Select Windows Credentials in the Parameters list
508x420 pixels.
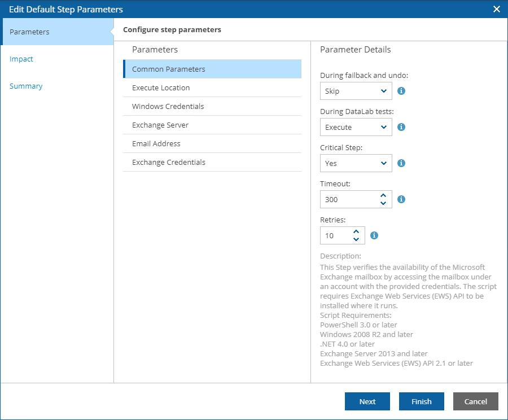168,106
